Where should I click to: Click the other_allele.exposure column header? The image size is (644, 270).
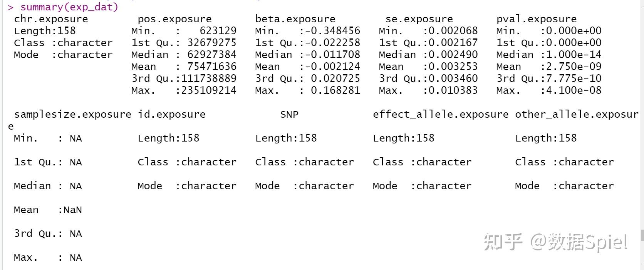click(x=577, y=114)
